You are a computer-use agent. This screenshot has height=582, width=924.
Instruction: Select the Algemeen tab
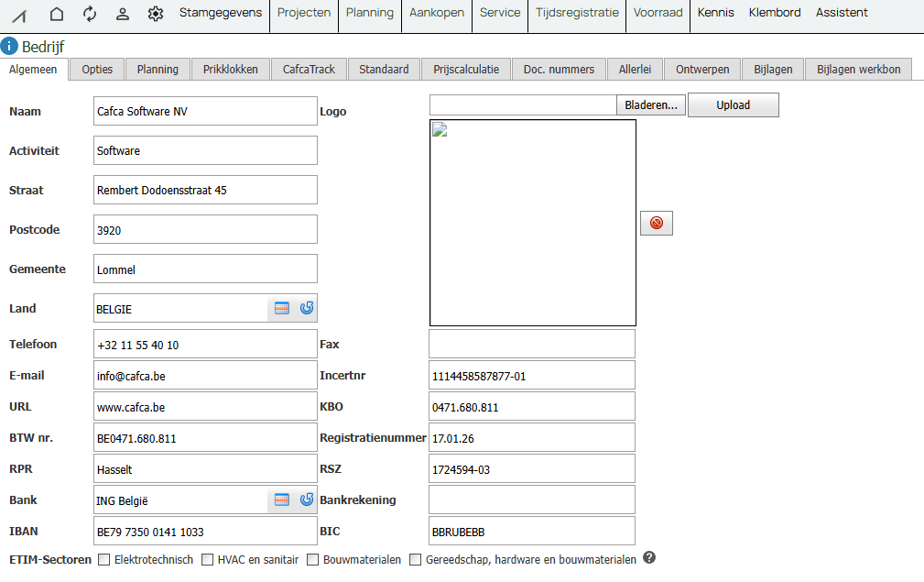point(34,69)
